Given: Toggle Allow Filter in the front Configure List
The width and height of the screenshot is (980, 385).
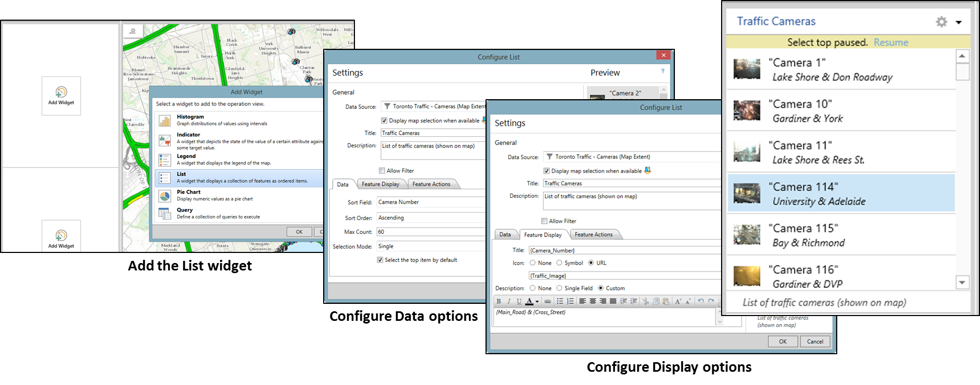Looking at the screenshot, I should 544,221.
